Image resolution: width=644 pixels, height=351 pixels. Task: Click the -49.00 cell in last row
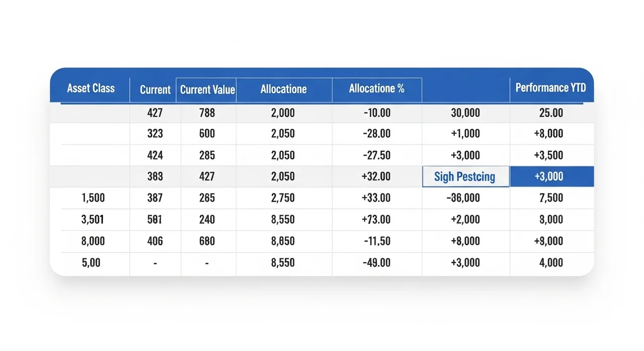coord(376,262)
